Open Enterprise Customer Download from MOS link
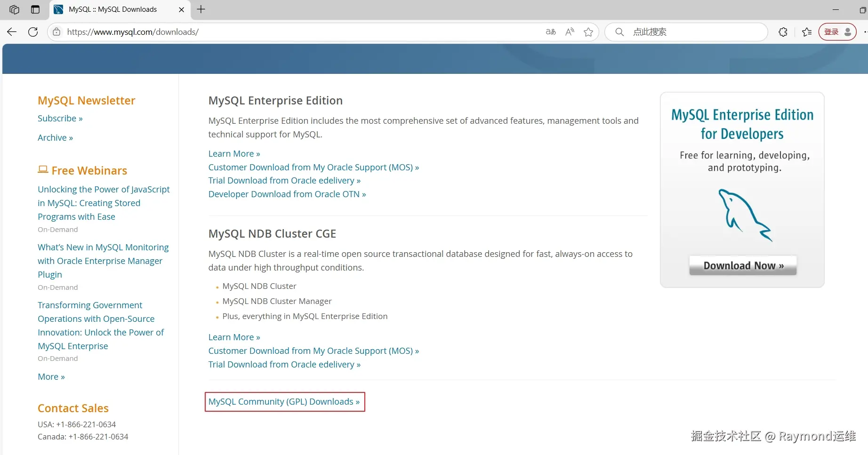 point(313,168)
